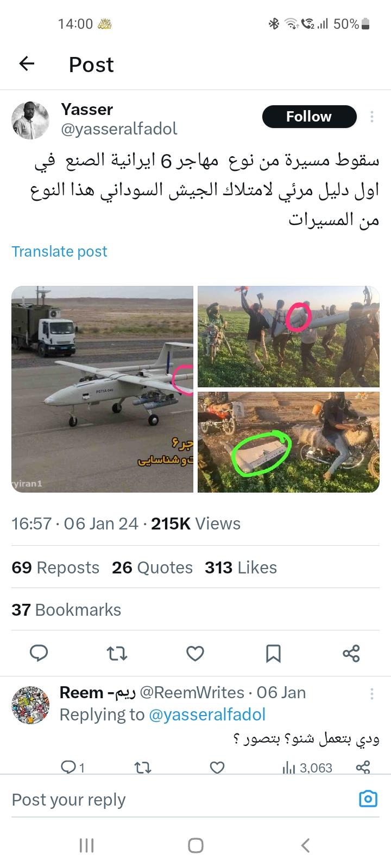Reply to the post with comment icon
Viewport: 391px width, 868px height.
coord(39,653)
